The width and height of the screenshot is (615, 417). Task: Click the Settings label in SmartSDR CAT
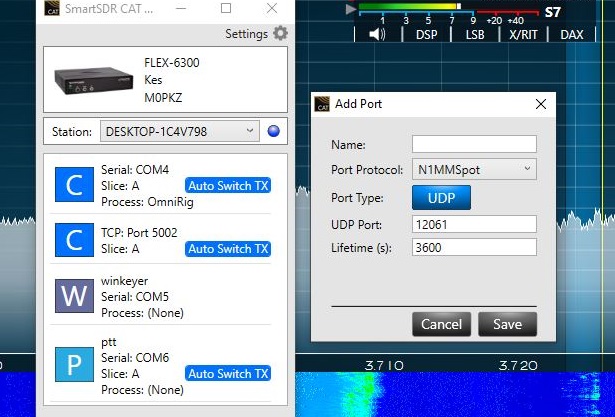(246, 34)
